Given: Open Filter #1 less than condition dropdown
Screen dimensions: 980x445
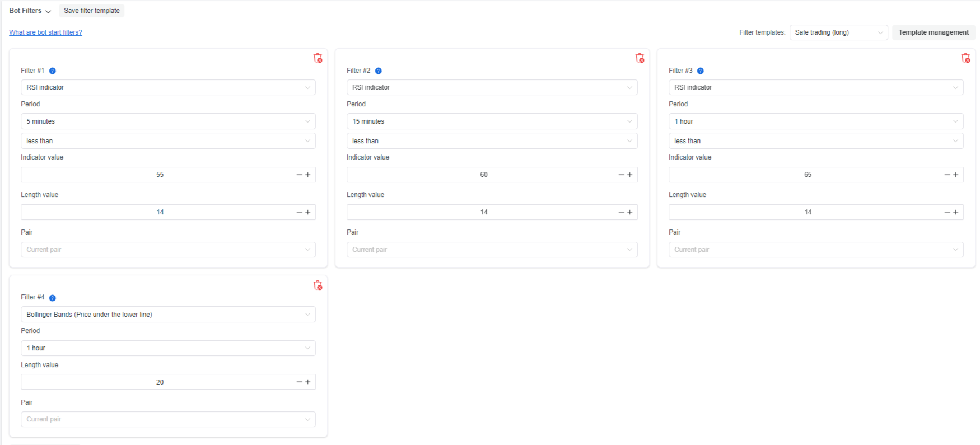Looking at the screenshot, I should 168,141.
